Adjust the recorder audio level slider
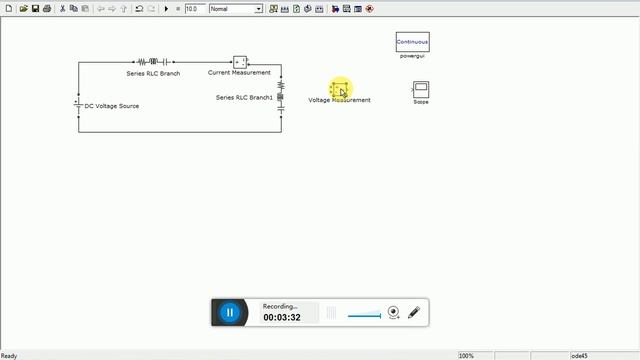The height and width of the screenshot is (360, 640). click(x=364, y=315)
